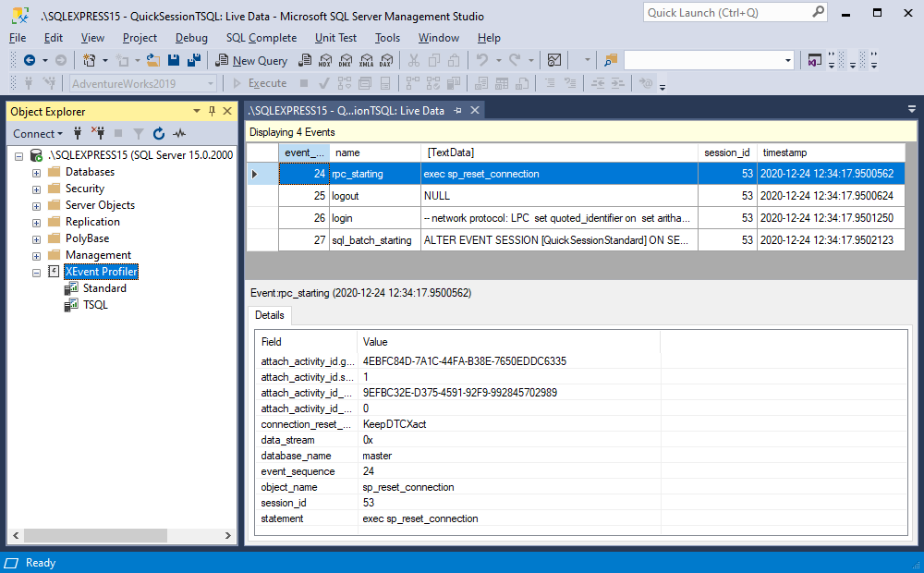Open the SQL Complete menu
The width and height of the screenshot is (924, 573).
tap(261, 38)
